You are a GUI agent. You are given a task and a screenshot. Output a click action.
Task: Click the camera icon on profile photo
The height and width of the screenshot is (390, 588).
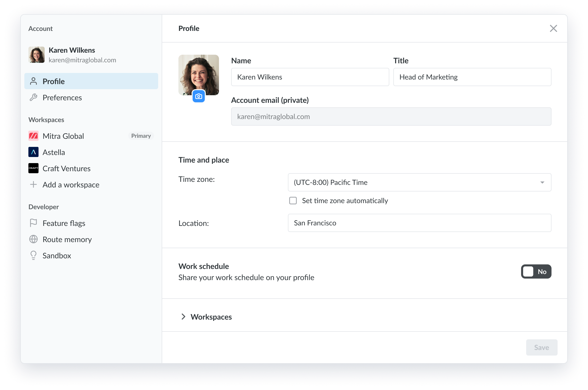[199, 96]
